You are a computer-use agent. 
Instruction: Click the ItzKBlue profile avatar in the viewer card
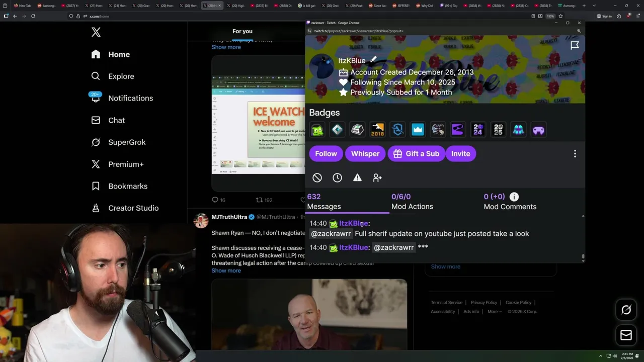[x=321, y=67]
